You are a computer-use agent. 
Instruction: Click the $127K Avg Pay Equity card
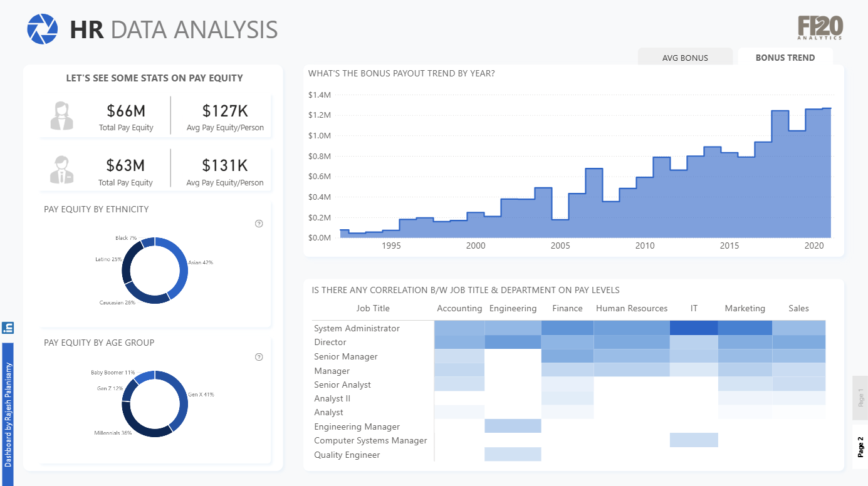225,116
